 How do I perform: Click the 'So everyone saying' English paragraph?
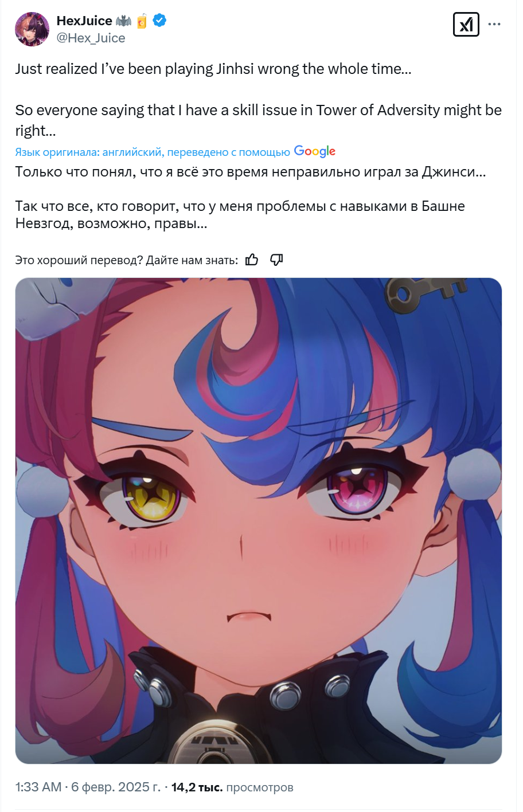point(259,120)
